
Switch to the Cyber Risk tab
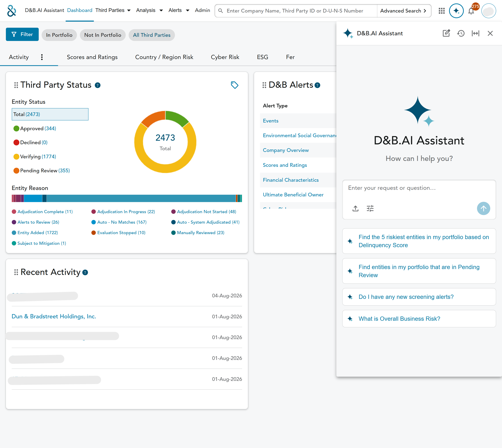coord(225,57)
